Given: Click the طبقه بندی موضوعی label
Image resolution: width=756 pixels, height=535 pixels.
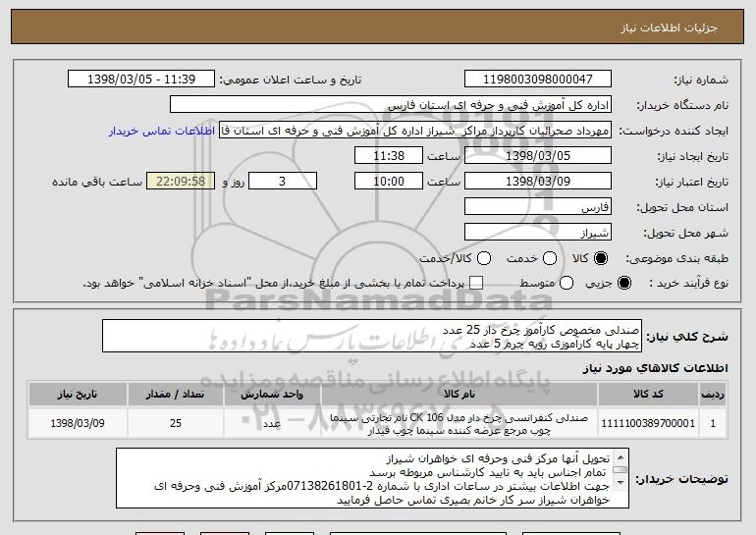Looking at the screenshot, I should [x=676, y=258].
